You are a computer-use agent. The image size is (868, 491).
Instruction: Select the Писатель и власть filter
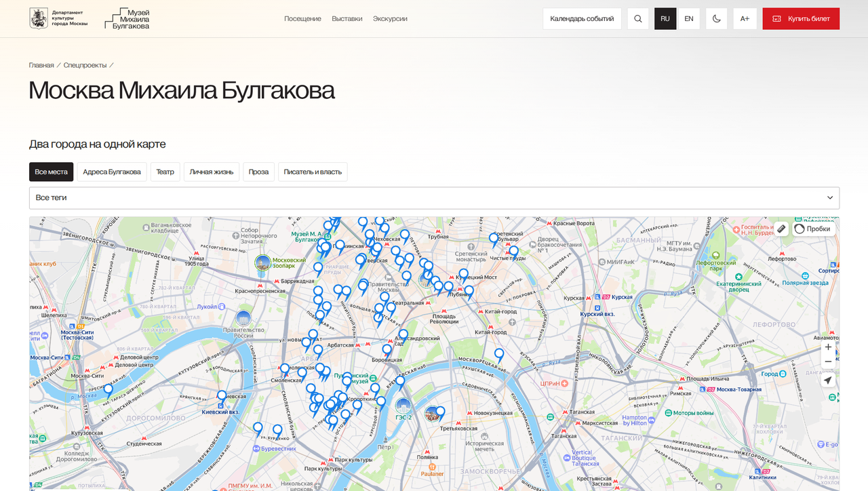point(313,172)
